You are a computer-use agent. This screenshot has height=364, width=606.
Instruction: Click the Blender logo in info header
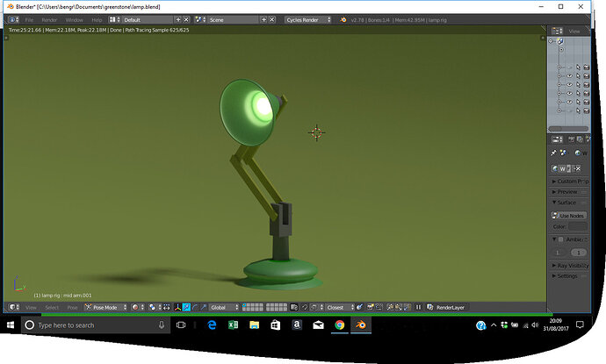pyautogui.click(x=343, y=19)
